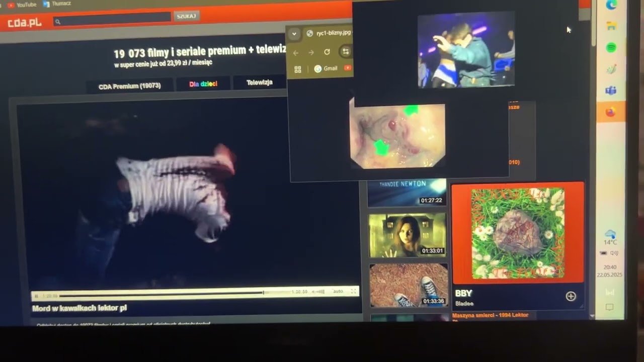This screenshot has height=362, width=644.
Task: Open the site information tune icon
Action: (346, 51)
